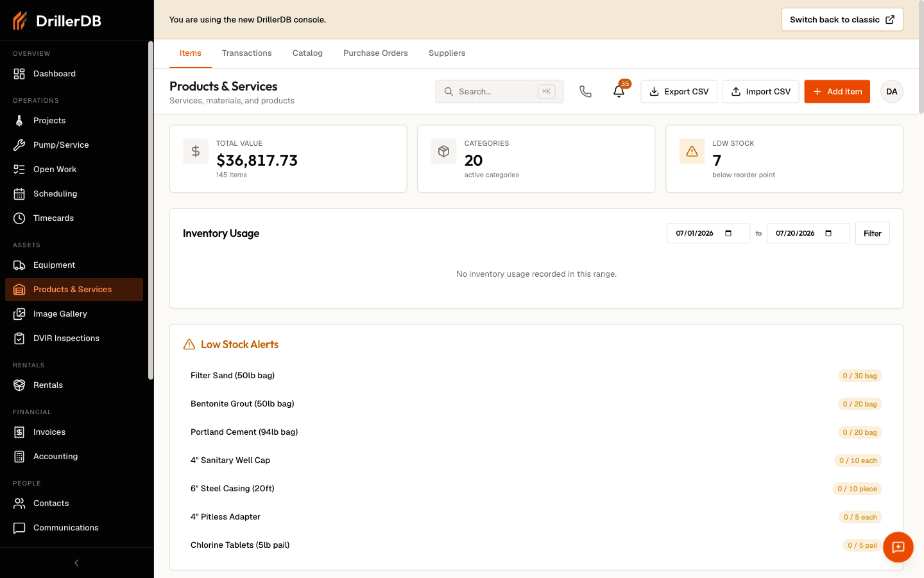The height and width of the screenshot is (578, 924).
Task: Click the sidebar scrollbar
Action: 151,211
